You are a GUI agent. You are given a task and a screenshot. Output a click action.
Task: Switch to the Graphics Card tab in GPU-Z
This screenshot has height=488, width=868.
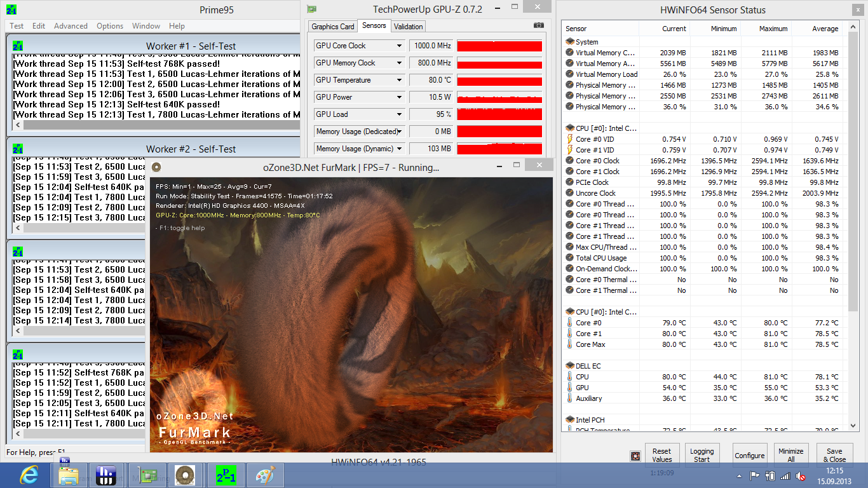coord(333,27)
